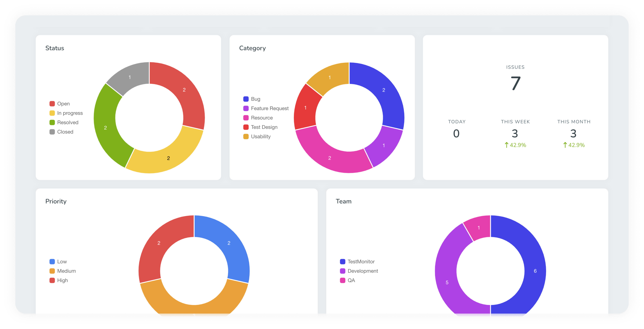Click the Today issue count 0
This screenshot has width=644, height=329.
coord(456,134)
